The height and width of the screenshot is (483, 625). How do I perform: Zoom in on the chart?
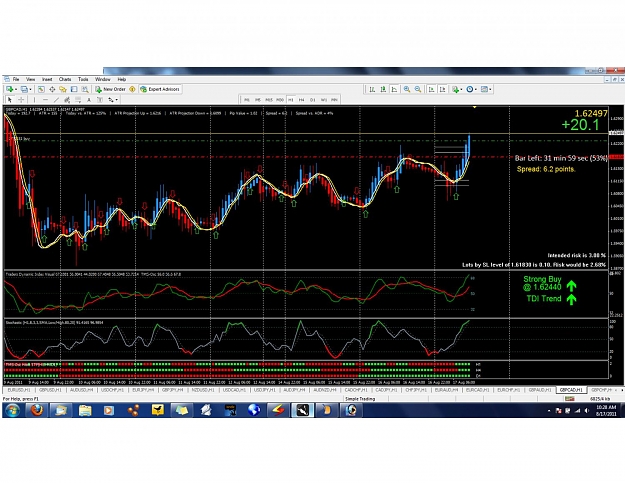click(407, 89)
